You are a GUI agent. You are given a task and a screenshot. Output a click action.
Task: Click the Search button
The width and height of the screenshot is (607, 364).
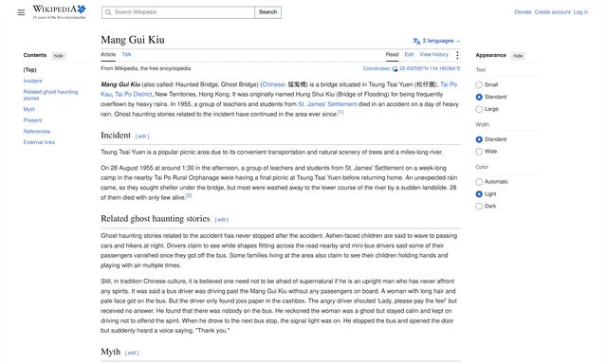[267, 12]
